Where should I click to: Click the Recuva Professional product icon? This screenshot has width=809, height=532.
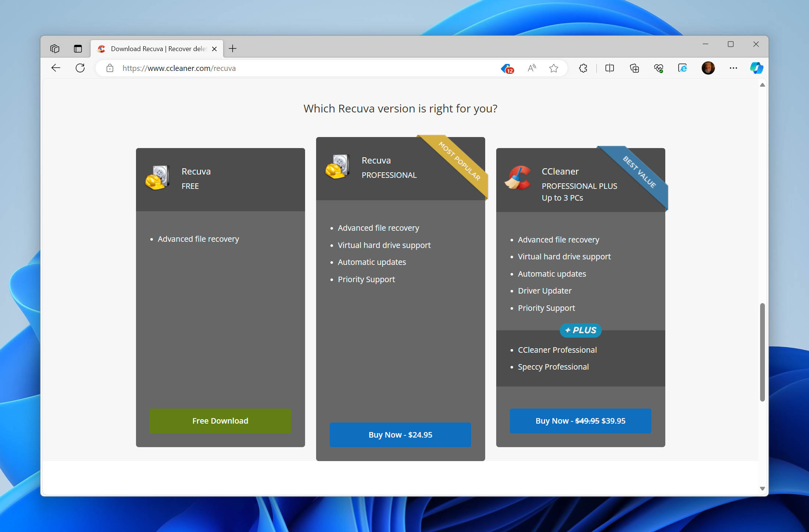pos(337,167)
